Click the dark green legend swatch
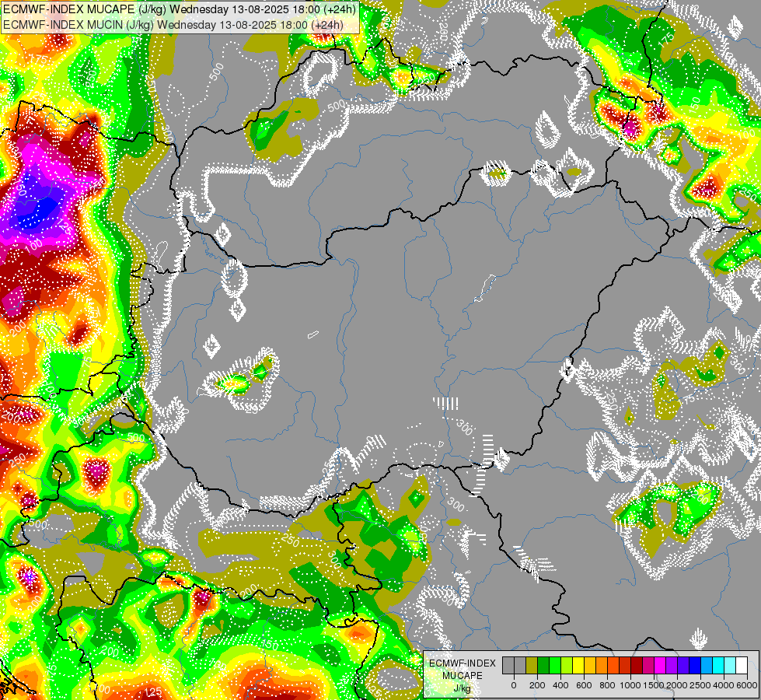 coord(543,665)
